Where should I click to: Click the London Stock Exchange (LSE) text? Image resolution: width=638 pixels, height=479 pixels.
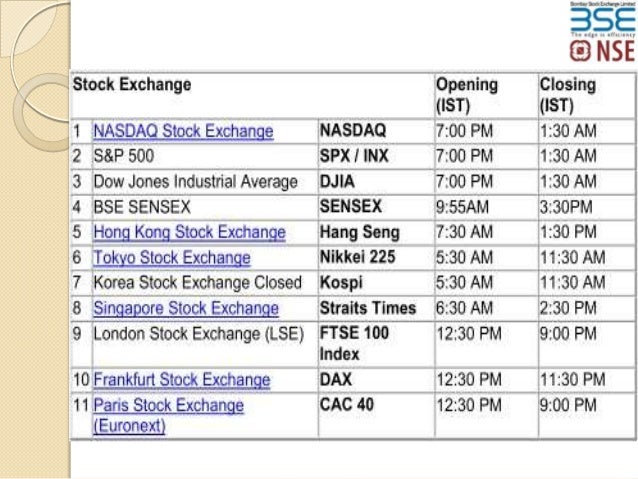[197, 333]
